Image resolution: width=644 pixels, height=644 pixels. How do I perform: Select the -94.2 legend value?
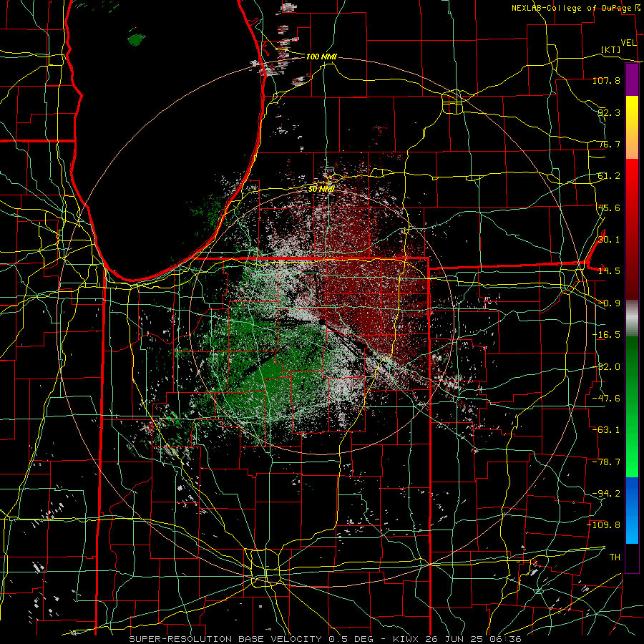coord(606,494)
